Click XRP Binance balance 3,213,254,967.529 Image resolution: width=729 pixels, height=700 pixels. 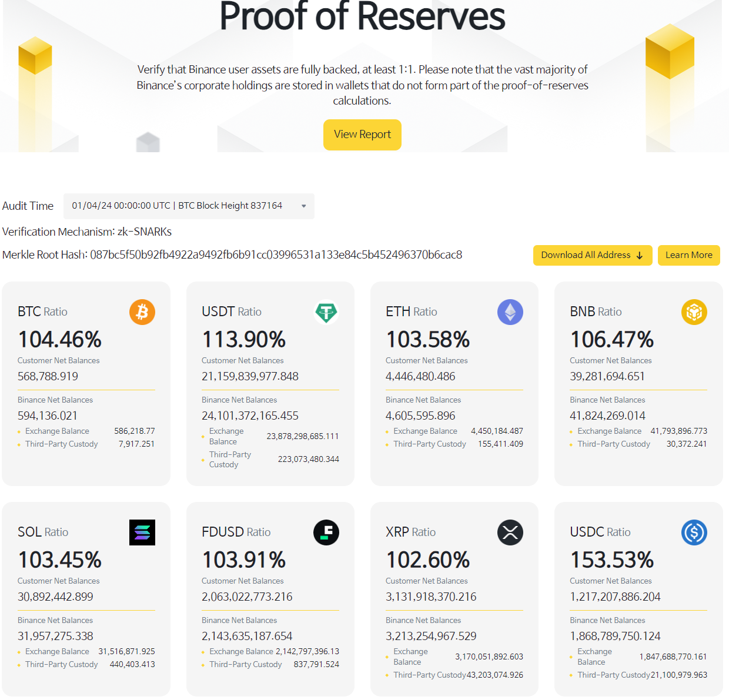tap(431, 636)
